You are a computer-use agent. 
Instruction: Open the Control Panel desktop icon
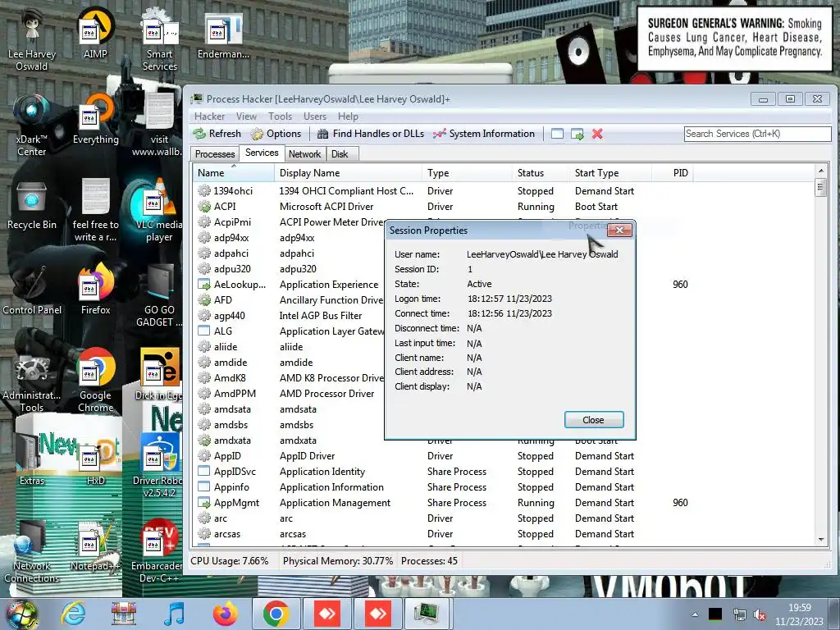(32, 290)
